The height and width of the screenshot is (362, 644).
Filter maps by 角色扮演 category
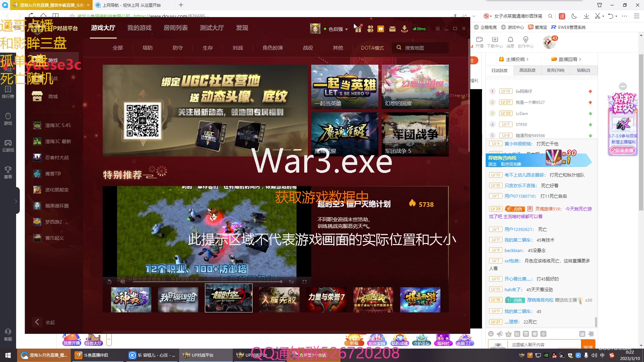(x=273, y=48)
